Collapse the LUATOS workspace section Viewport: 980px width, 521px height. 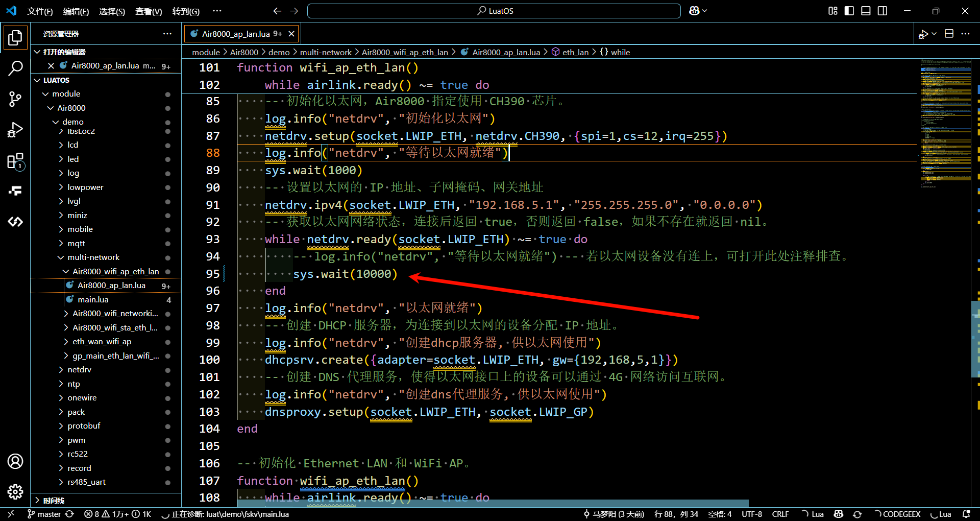tap(106, 80)
